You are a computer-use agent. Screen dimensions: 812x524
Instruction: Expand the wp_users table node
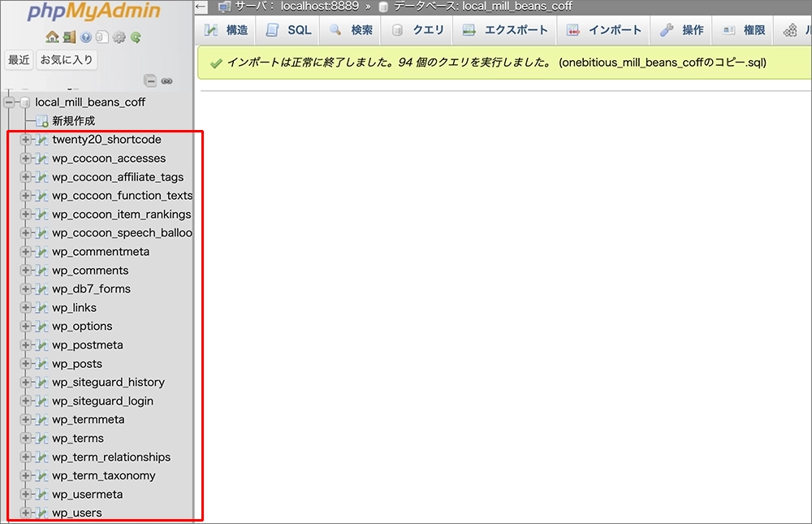tap(25, 513)
